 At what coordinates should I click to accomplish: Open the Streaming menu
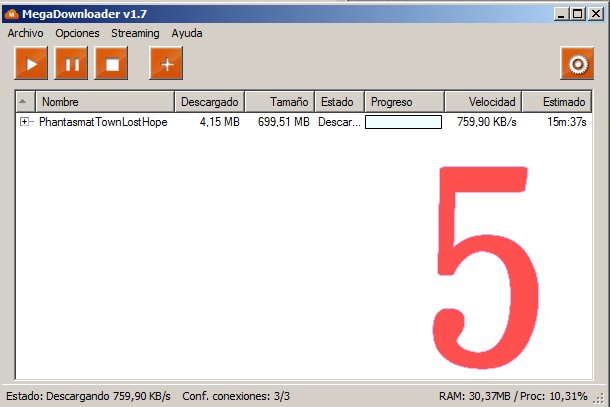pos(135,33)
